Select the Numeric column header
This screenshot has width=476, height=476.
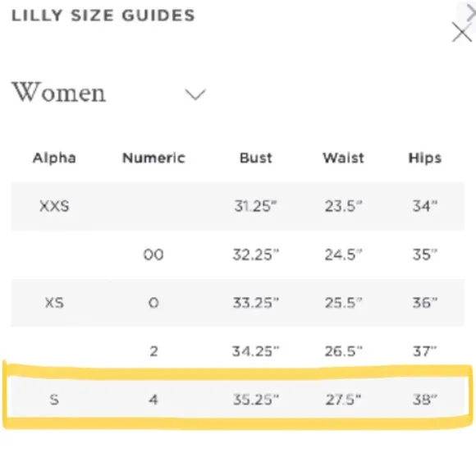(153, 158)
